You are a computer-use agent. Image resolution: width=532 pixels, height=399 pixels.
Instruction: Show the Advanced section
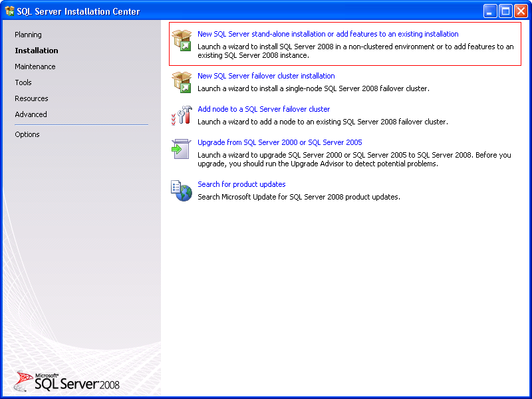[31, 114]
